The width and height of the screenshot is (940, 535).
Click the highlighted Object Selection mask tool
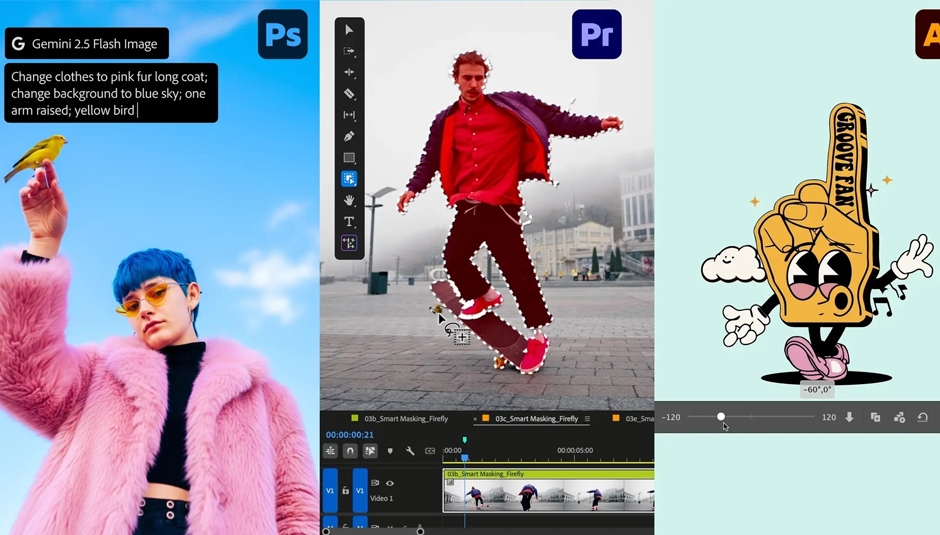coord(349,179)
